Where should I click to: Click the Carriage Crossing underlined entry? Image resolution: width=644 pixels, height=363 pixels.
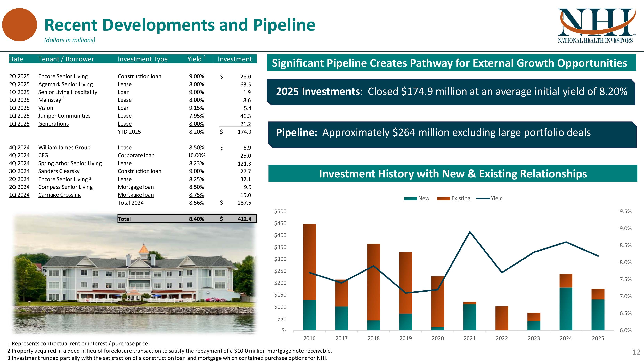coord(60,195)
